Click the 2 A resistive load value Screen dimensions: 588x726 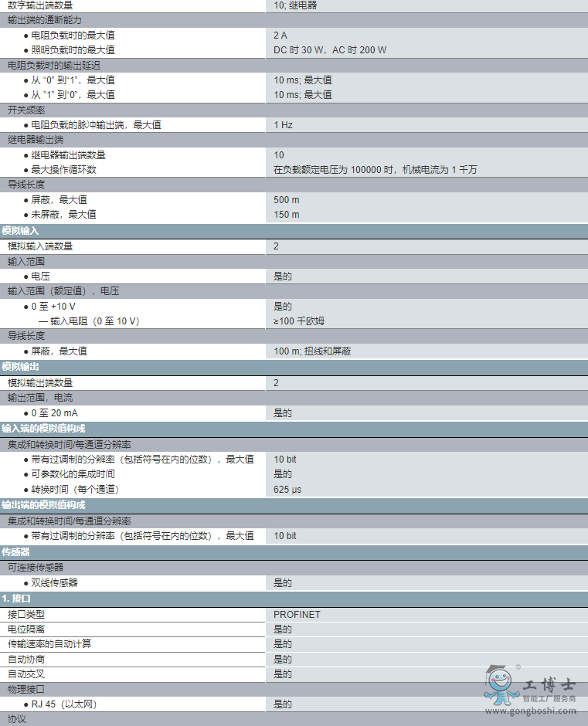coord(280,36)
